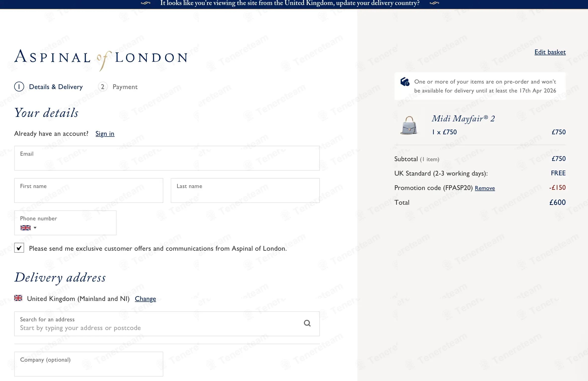
Task: Focus the Email input field
Action: [x=167, y=158]
